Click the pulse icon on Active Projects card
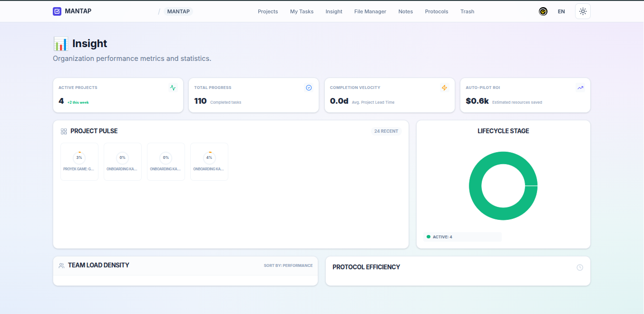Viewport: 644px width, 314px height. coord(173,88)
